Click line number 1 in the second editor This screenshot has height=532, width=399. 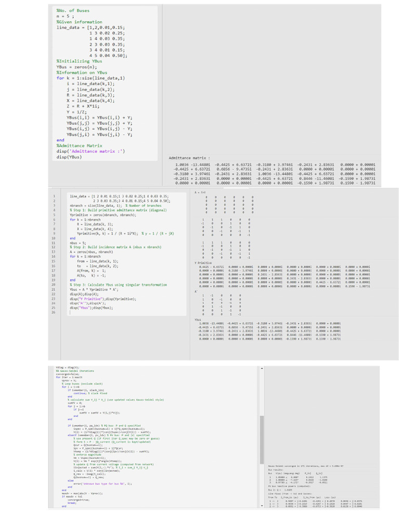[x=54, y=196]
